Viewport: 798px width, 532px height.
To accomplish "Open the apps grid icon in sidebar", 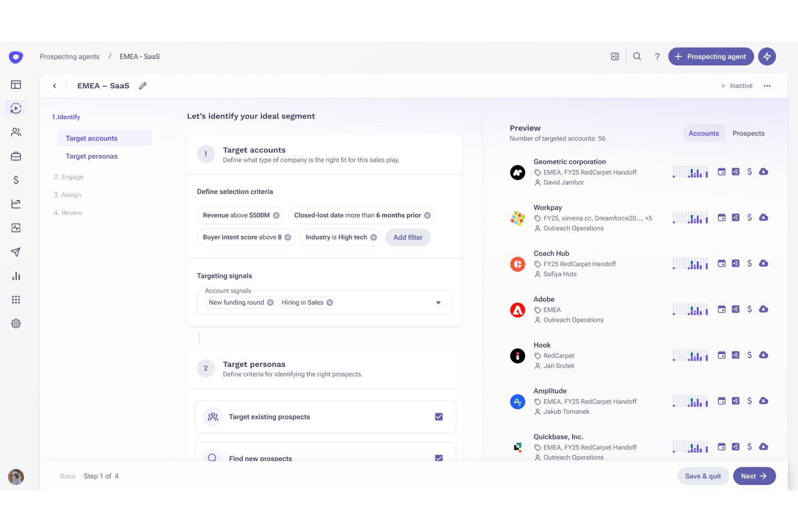I will tap(16, 300).
